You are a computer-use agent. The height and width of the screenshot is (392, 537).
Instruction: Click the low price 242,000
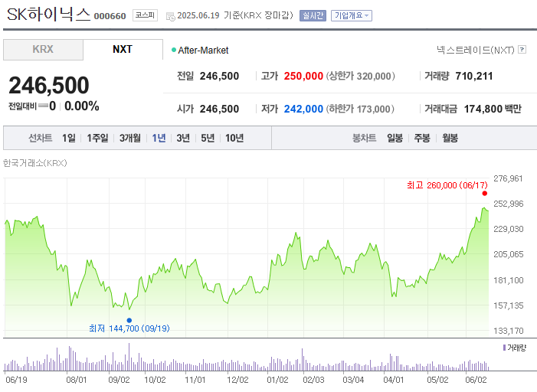pyautogui.click(x=303, y=109)
